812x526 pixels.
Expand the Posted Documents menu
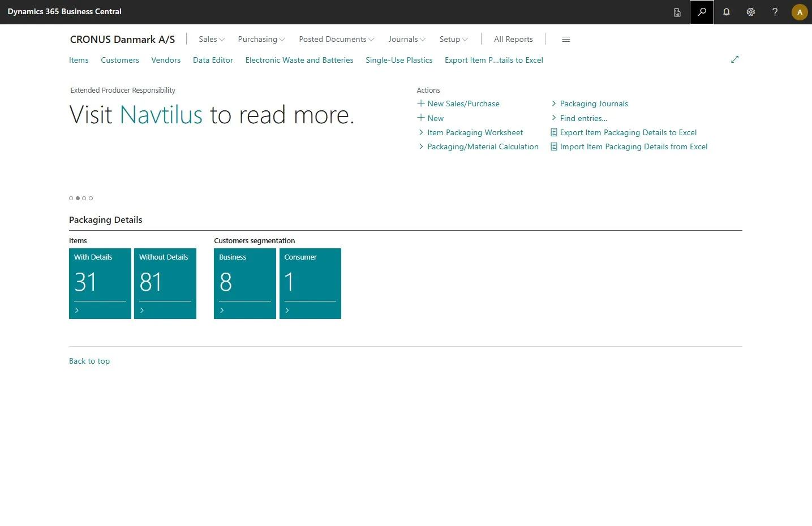point(337,39)
